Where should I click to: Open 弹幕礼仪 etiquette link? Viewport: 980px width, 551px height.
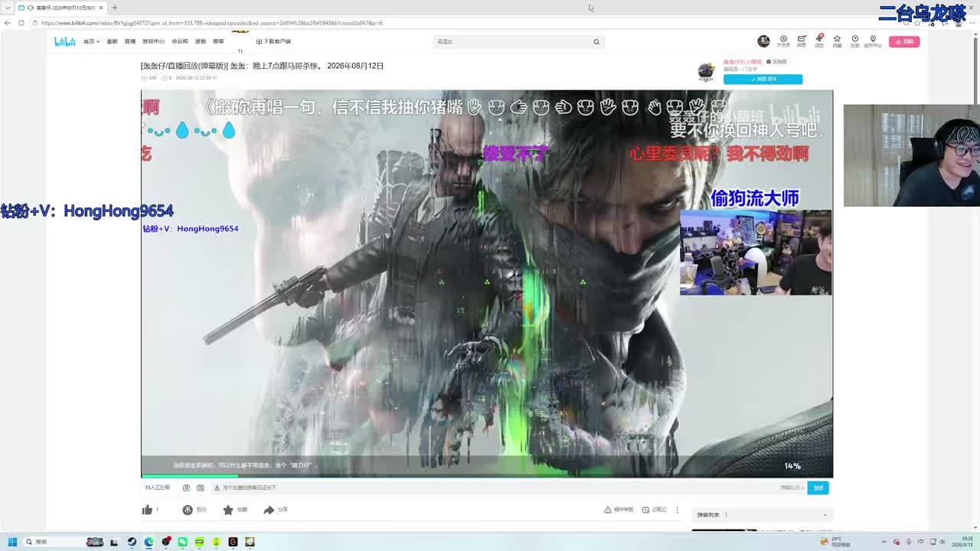[x=791, y=487]
